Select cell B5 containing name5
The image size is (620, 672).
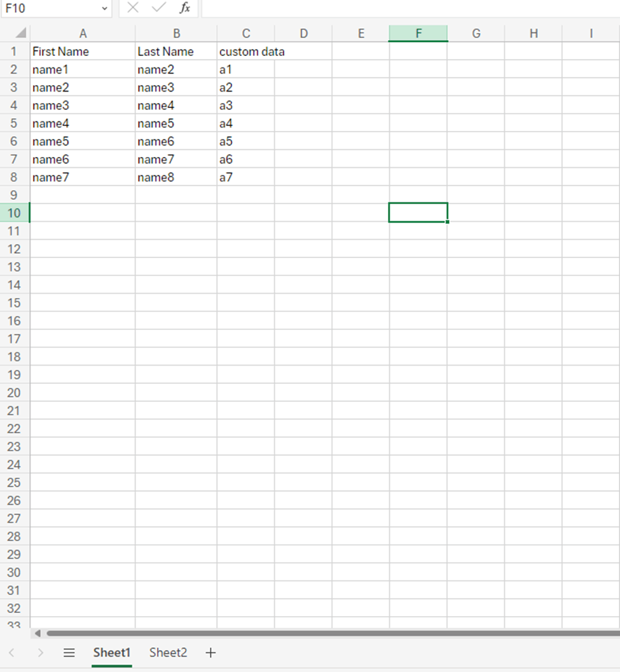(x=176, y=123)
